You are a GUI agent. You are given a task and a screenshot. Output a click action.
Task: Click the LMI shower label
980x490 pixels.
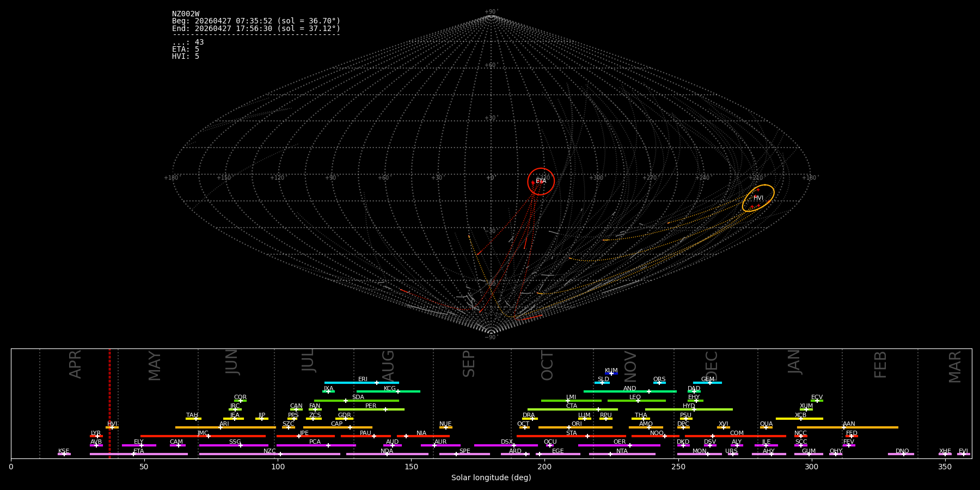[x=571, y=397]
